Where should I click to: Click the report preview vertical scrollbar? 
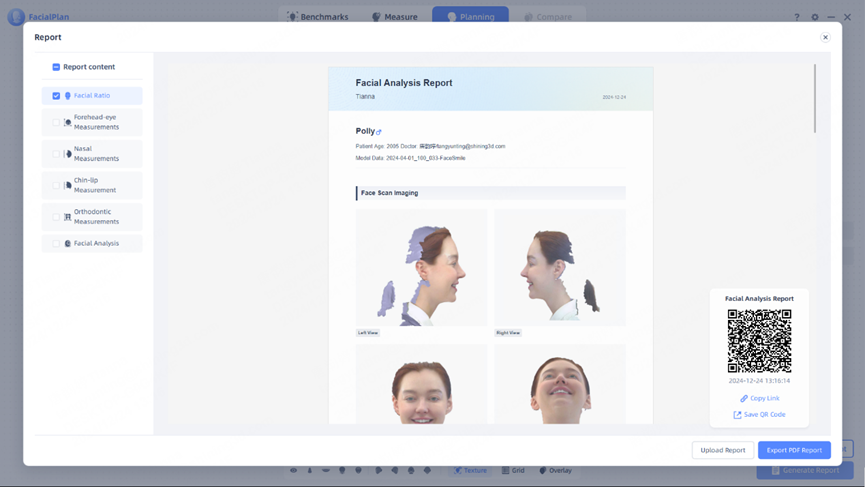tap(814, 98)
